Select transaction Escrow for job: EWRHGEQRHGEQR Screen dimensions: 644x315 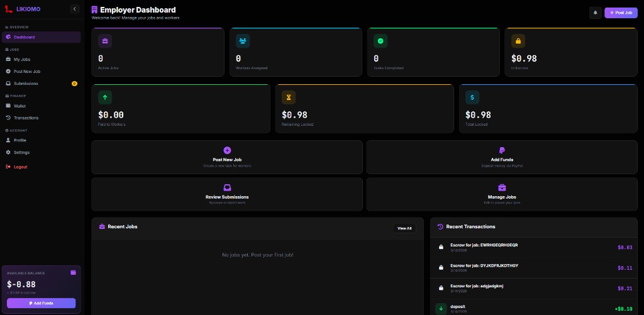pyautogui.click(x=534, y=247)
